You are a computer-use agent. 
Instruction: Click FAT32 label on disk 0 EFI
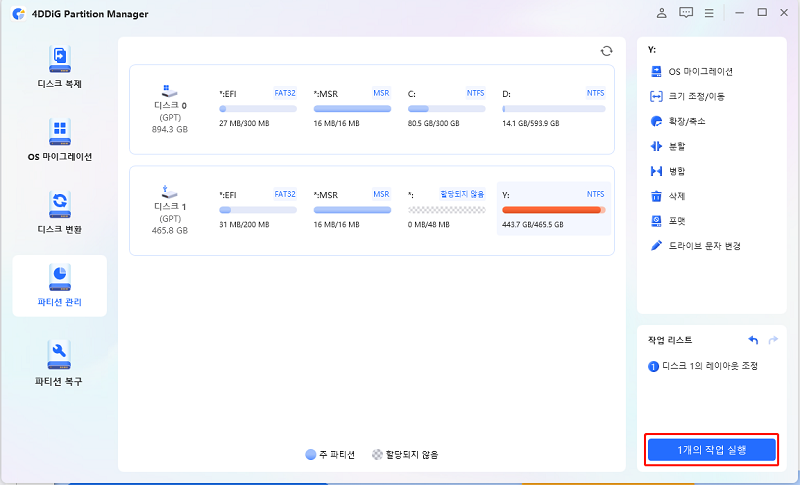coord(285,93)
